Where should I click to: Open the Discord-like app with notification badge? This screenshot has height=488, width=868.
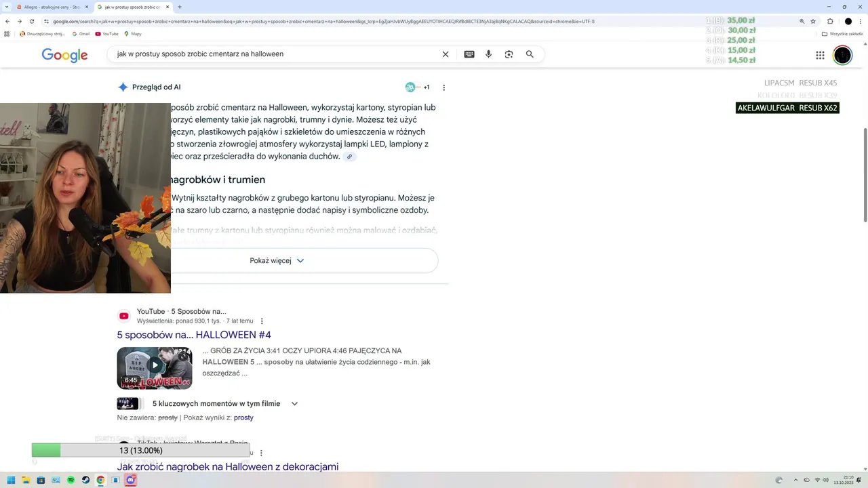[131, 480]
